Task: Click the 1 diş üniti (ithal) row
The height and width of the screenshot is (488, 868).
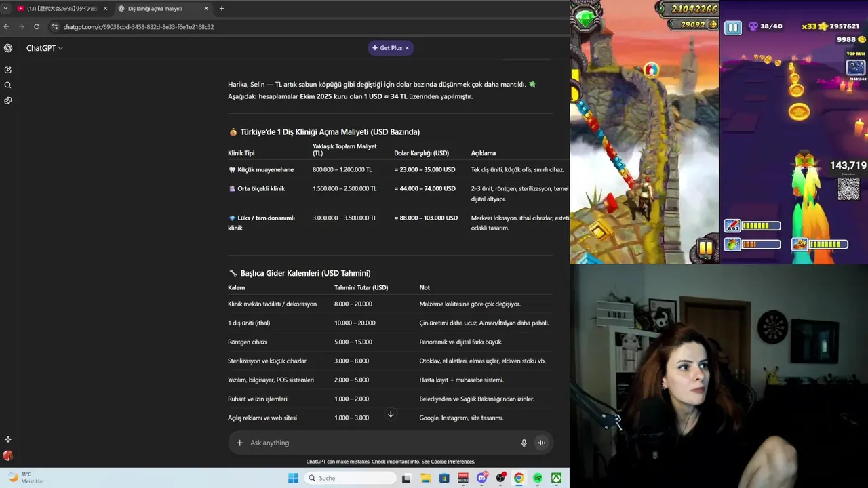Action: click(x=390, y=323)
